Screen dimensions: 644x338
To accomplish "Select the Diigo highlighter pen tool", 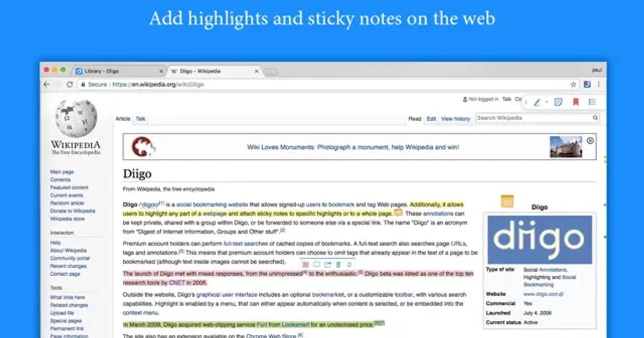I will coord(537,102).
